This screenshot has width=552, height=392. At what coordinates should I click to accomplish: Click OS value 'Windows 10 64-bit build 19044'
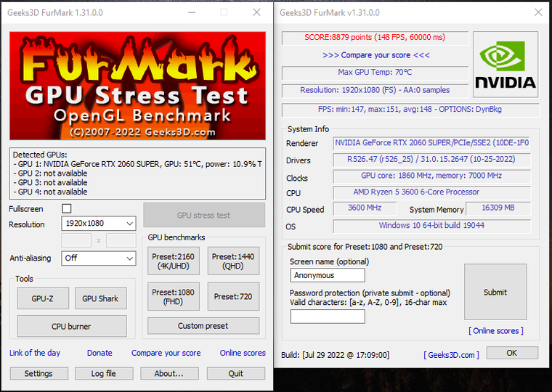tap(431, 225)
